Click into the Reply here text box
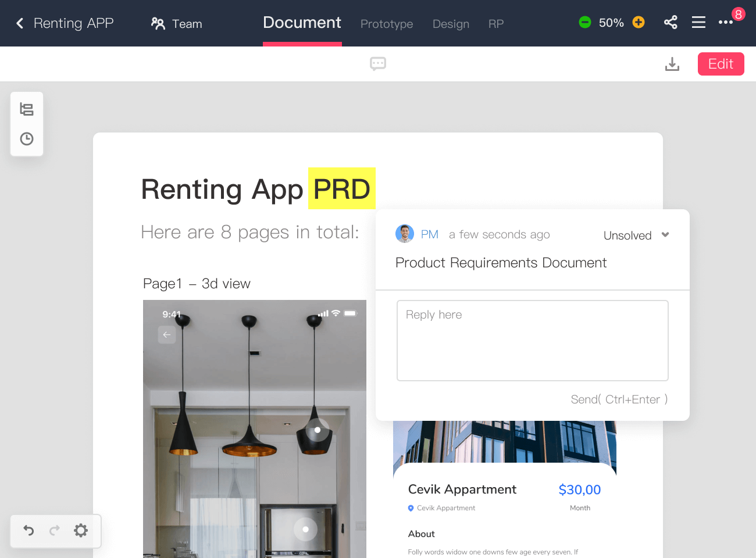Viewport: 756px width, 558px height. 532,341
